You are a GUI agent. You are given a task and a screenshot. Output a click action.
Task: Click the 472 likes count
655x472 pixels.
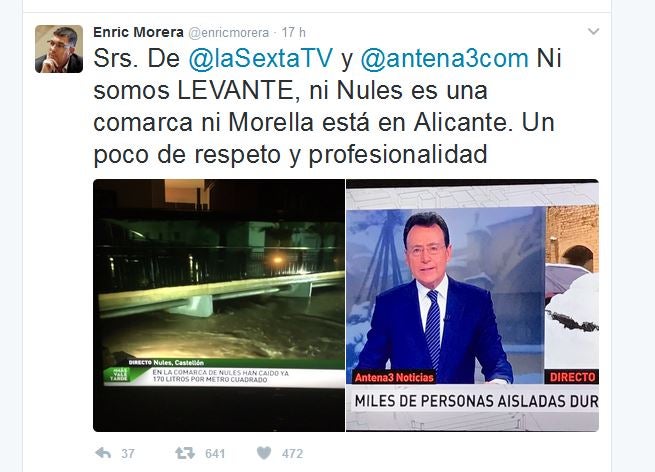(x=292, y=454)
